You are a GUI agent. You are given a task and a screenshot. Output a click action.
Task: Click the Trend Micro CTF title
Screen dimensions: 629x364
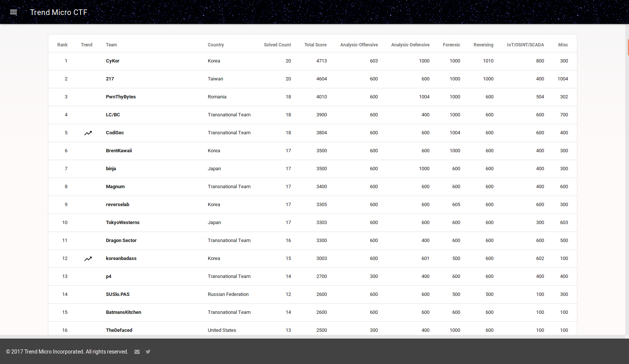(x=59, y=12)
